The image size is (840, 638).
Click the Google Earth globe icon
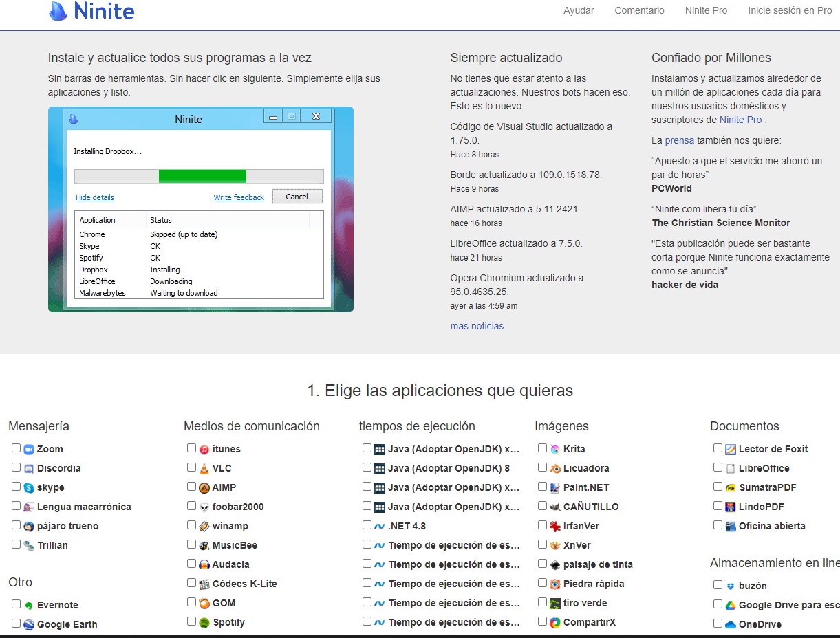click(29, 624)
